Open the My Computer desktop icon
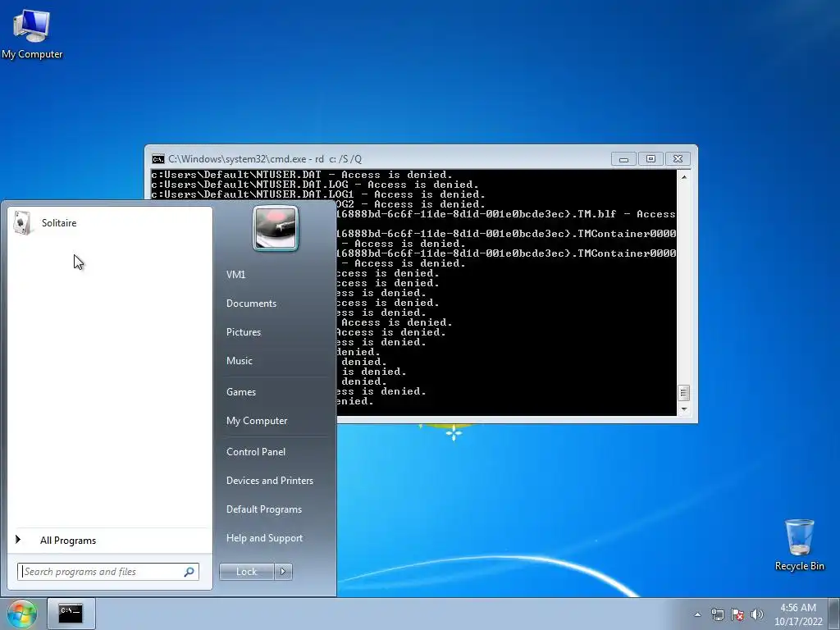 click(x=32, y=33)
